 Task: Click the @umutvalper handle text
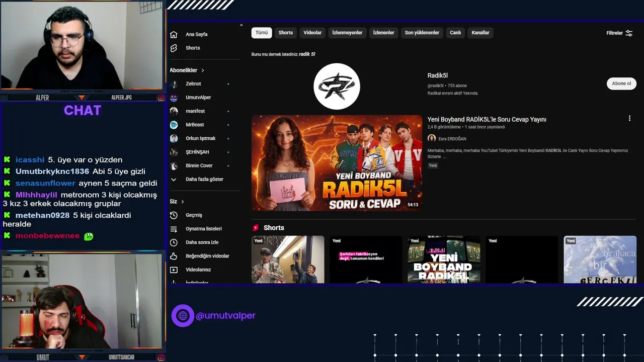pyautogui.click(x=225, y=316)
